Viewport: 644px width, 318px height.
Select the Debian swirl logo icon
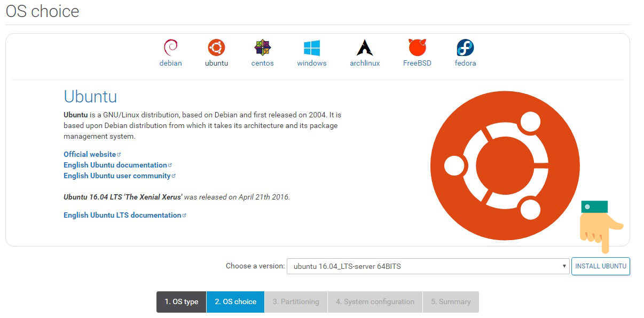click(x=170, y=48)
